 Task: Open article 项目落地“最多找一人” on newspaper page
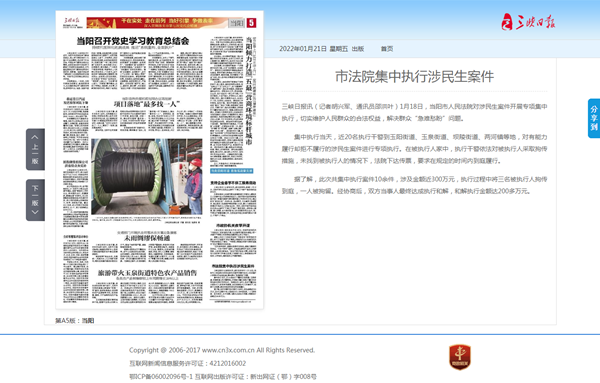(x=147, y=104)
